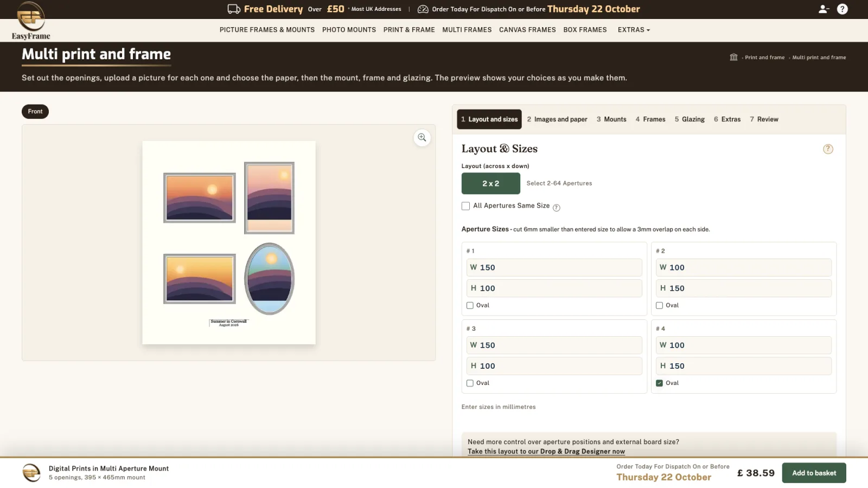Open the help question mark in header
The height and width of the screenshot is (488, 868).
point(843,9)
